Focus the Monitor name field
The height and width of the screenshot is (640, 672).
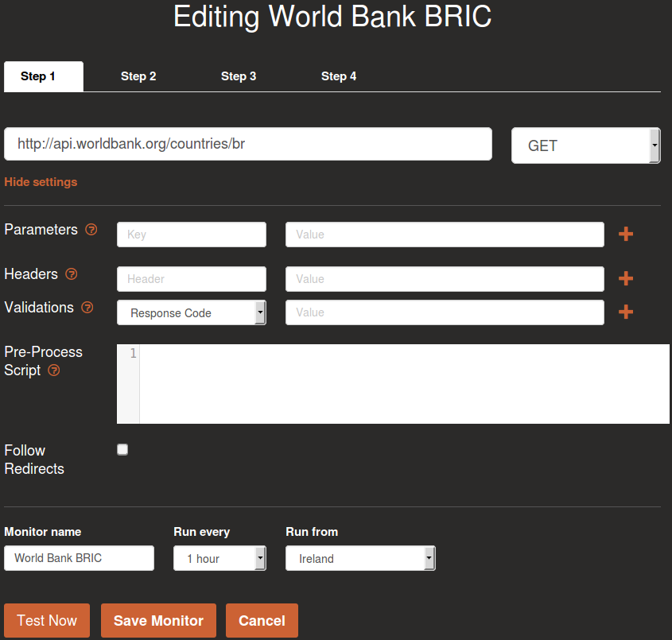[79, 558]
